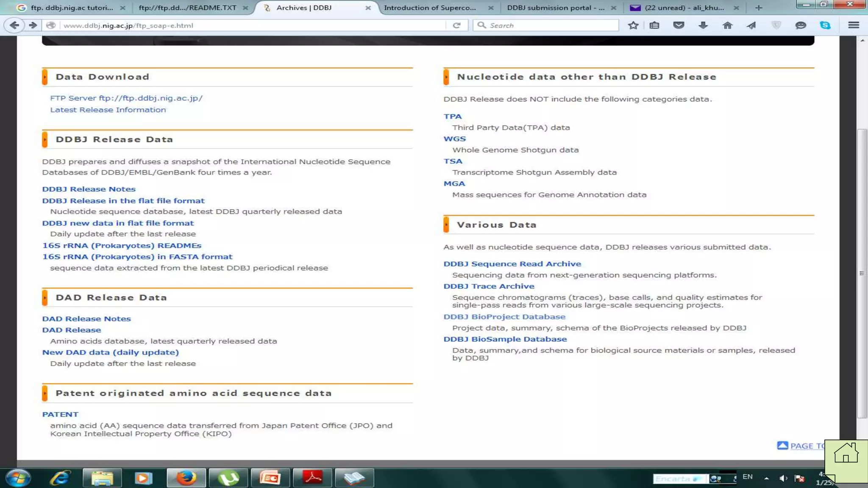The width and height of the screenshot is (868, 488).
Task: Open DDBJ Sequence Read Archive link
Action: 512,263
